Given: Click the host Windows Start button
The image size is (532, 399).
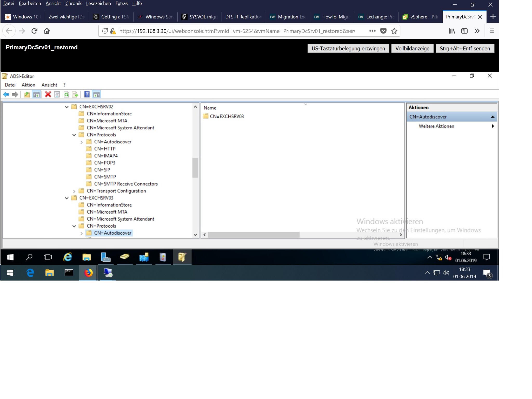Looking at the screenshot, I should [10, 273].
